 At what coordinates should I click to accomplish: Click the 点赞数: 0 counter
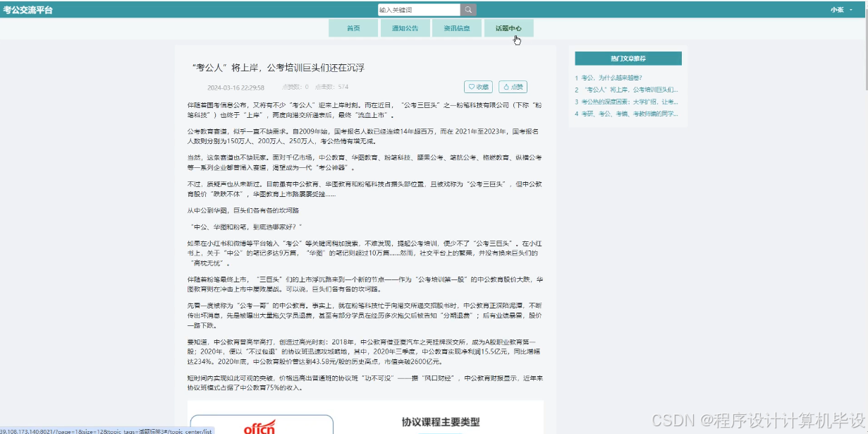point(295,88)
